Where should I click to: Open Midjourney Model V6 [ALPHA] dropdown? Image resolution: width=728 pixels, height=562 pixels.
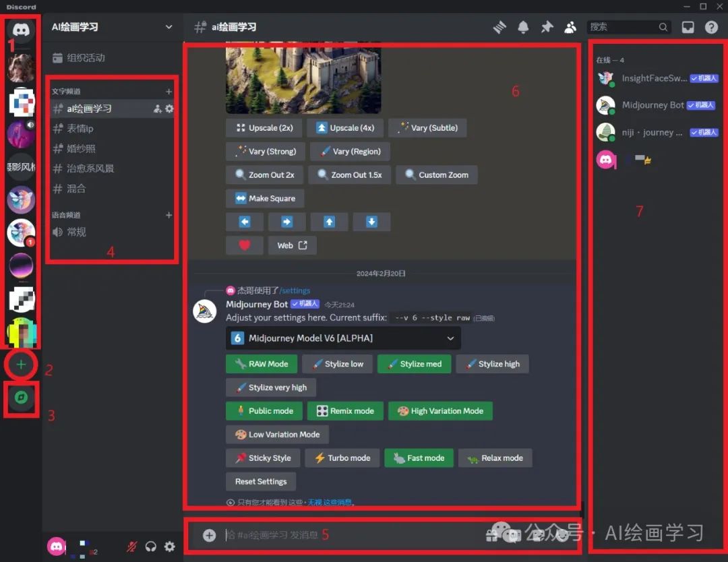(x=344, y=338)
